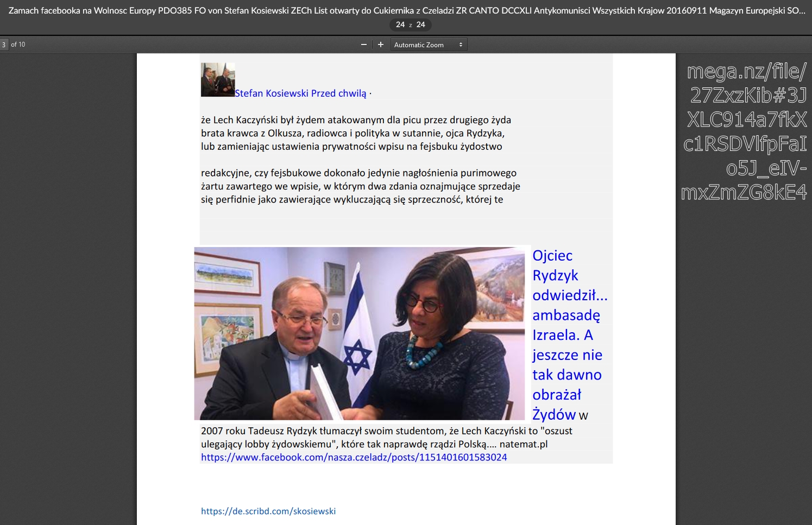Open the Automatic Zoom dropdown

(x=429, y=45)
